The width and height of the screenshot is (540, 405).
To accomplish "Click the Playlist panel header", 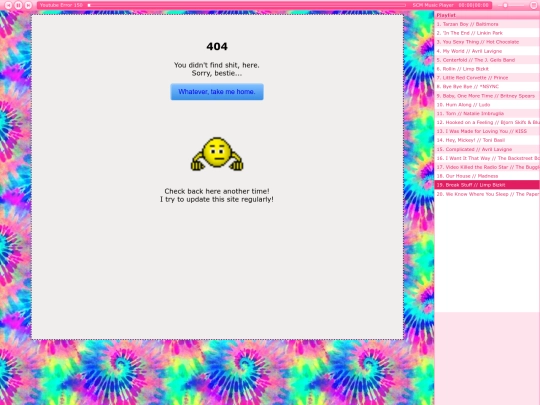I will [x=487, y=15].
